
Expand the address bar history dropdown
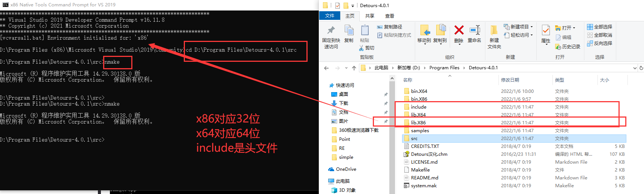tap(635, 68)
